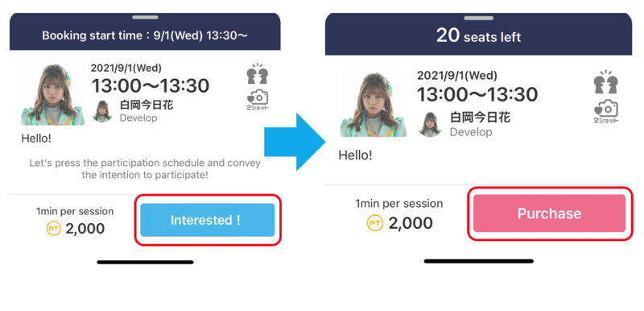Click the small round avatar in the Interested card
Image resolution: width=644 pixels, height=311 pixels.
pos(102,111)
